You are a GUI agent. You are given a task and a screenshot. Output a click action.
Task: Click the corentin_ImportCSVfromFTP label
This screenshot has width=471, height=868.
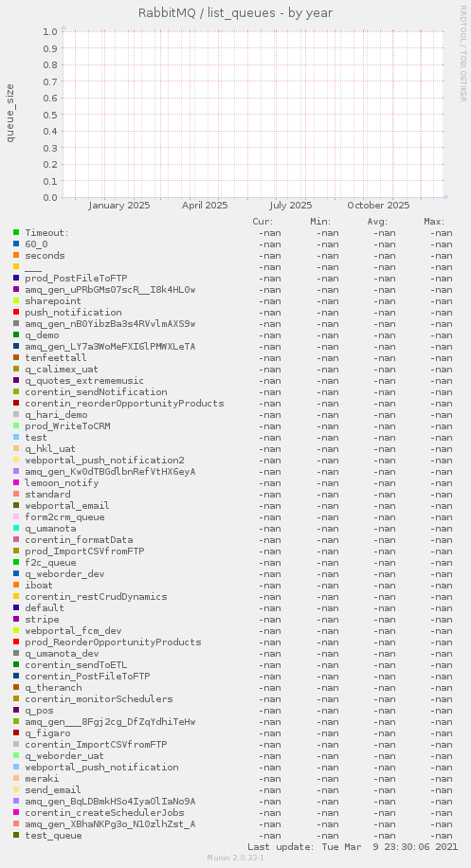(96, 744)
